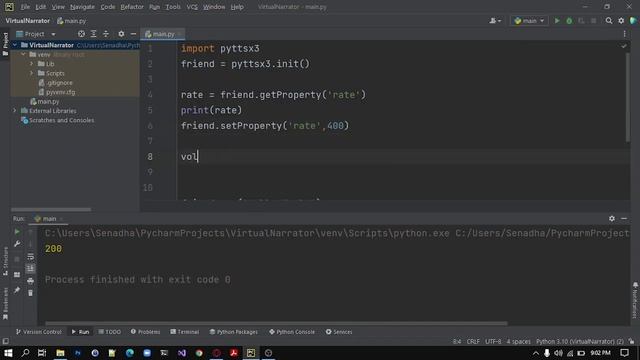Click the editor vertical scrollbar

pyautogui.click(x=627, y=98)
